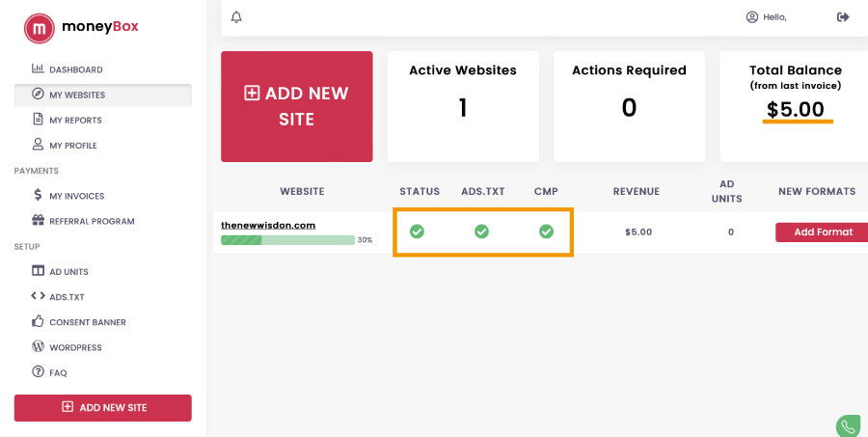This screenshot has height=437, width=868.
Task: Click the Status green checkmark for thenewwisdon.com
Action: click(x=417, y=232)
